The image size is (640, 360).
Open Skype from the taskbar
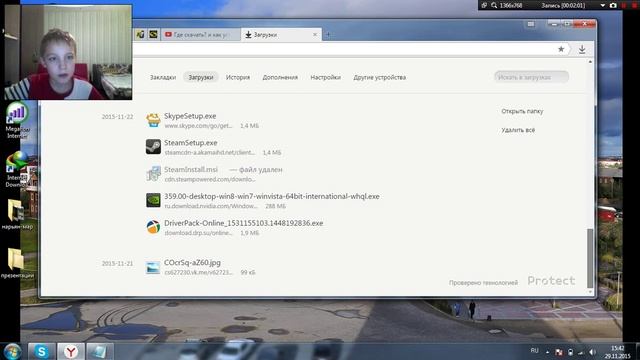[41, 351]
